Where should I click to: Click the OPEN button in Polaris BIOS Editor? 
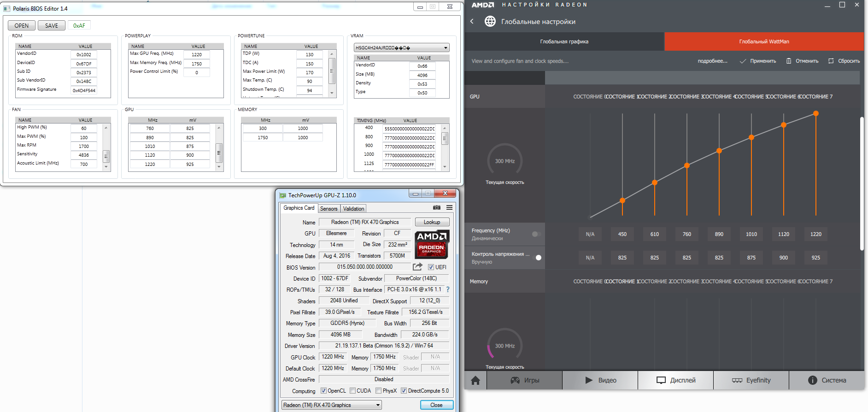pos(22,25)
